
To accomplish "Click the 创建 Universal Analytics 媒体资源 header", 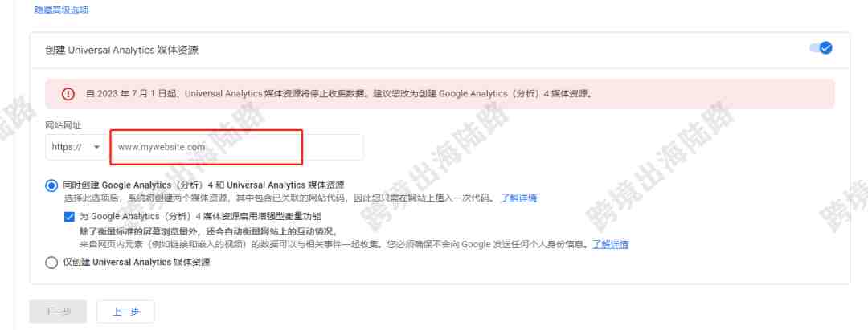I will pos(122,51).
